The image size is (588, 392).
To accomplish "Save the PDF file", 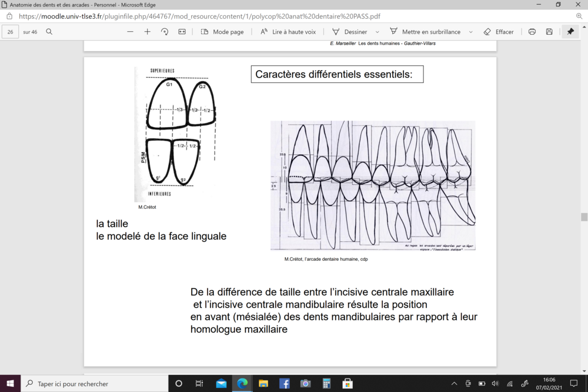I will click(x=549, y=32).
